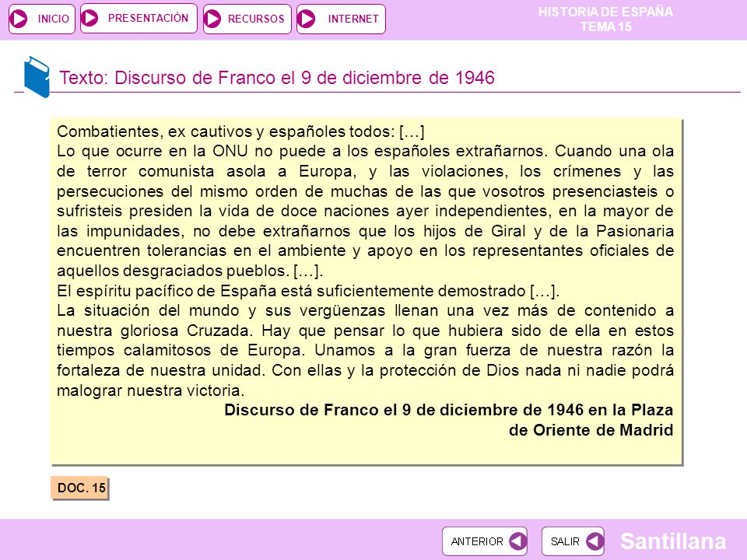Click the Santillana logo text

tap(672, 541)
